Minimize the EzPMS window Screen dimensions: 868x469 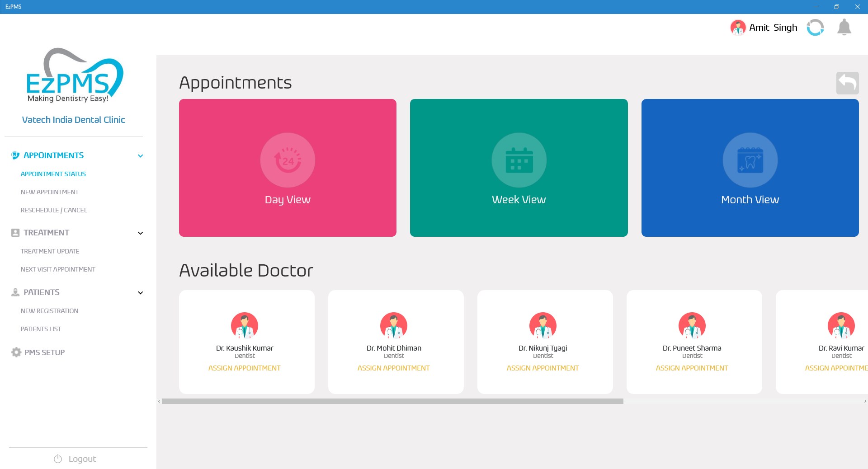(816, 7)
